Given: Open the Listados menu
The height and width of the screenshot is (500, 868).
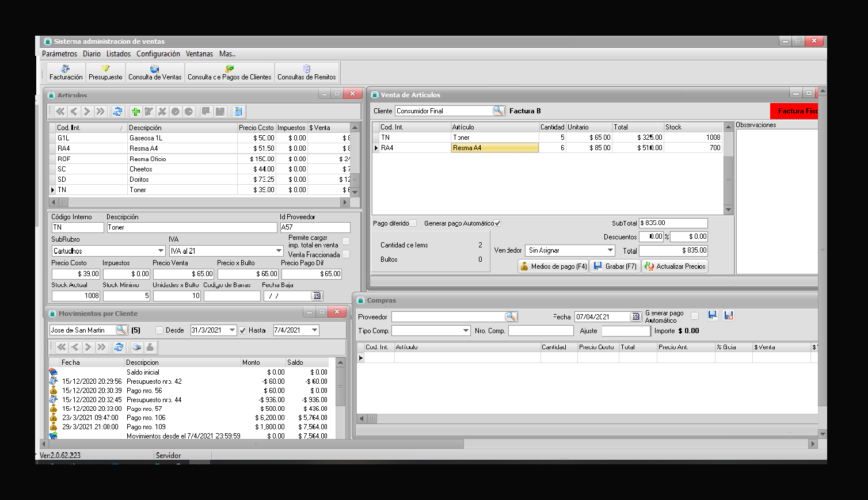Looking at the screenshot, I should point(119,54).
